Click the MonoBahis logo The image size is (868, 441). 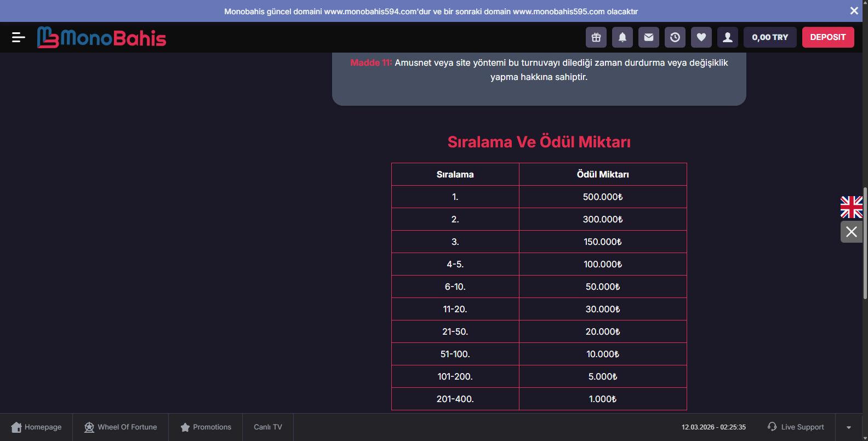(102, 38)
